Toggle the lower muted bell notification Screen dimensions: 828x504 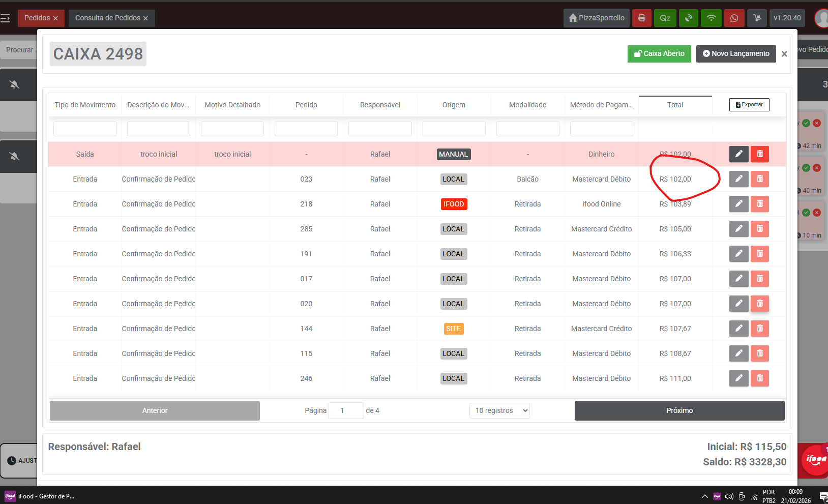point(14,156)
